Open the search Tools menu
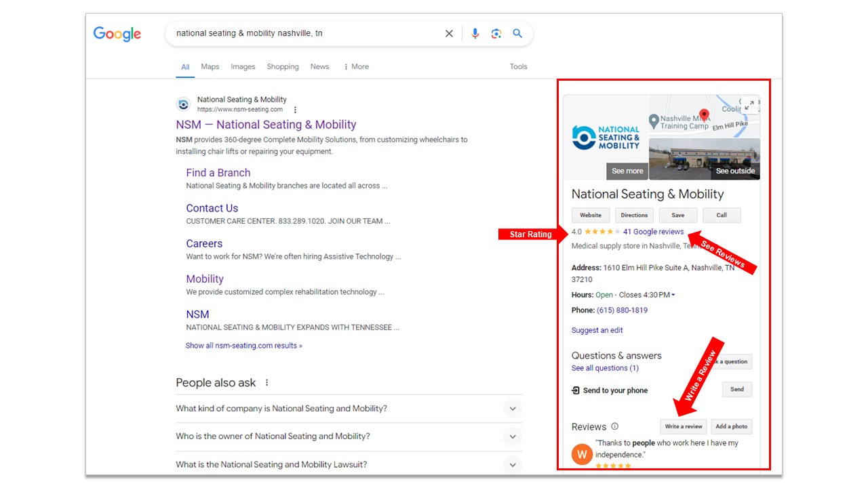The image size is (868, 488). [x=519, y=66]
